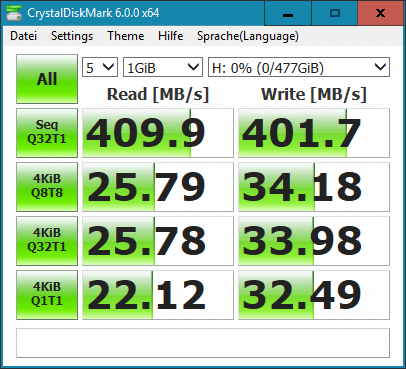Open the Datei menu

[x=23, y=36]
